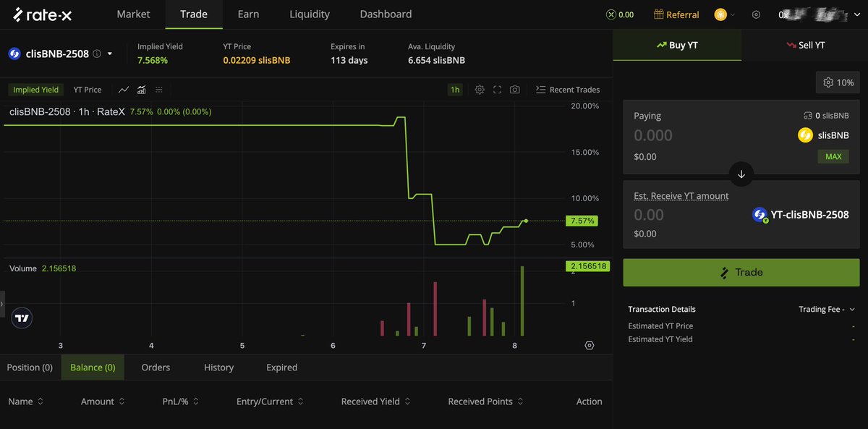Toggle fullscreen chart mode
The width and height of the screenshot is (868, 429).
coord(497,90)
